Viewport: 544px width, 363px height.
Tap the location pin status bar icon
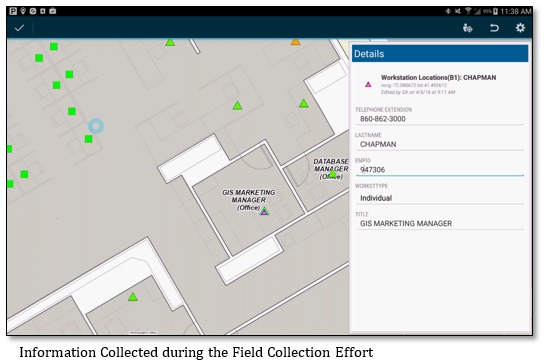click(23, 11)
